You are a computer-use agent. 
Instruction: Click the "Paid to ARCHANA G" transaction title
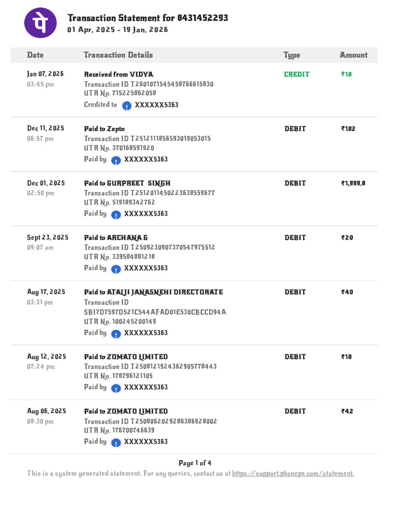pos(116,238)
